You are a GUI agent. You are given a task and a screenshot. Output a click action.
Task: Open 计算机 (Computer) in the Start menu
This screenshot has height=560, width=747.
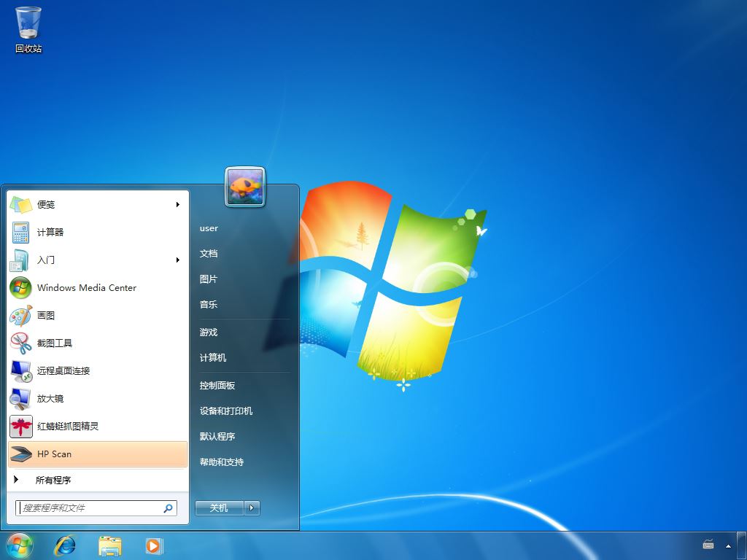[x=212, y=357]
